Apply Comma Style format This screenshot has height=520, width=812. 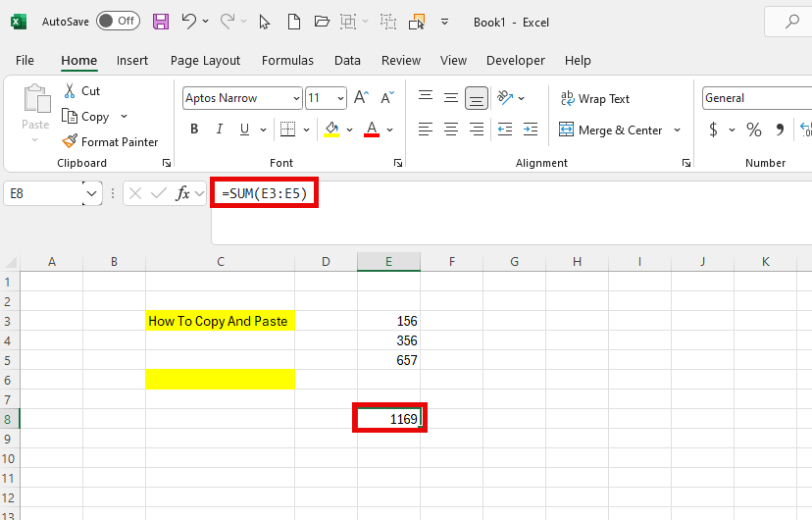780,129
